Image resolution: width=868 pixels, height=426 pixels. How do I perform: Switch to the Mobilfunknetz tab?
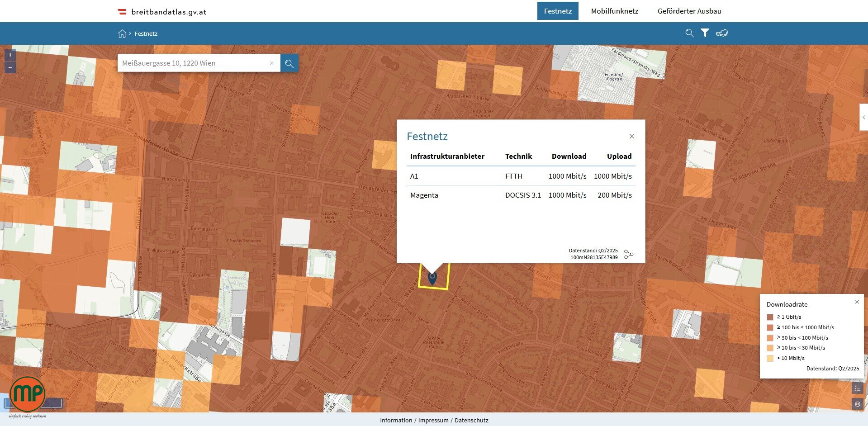click(614, 11)
